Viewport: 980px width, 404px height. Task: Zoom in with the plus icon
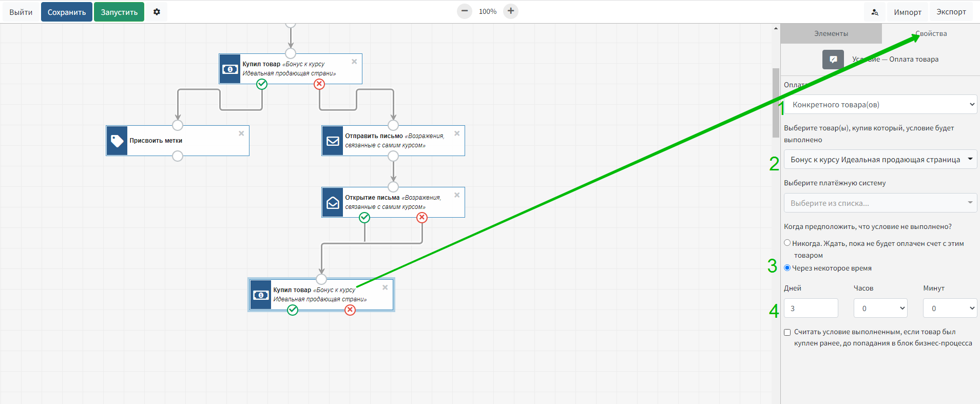tap(511, 11)
